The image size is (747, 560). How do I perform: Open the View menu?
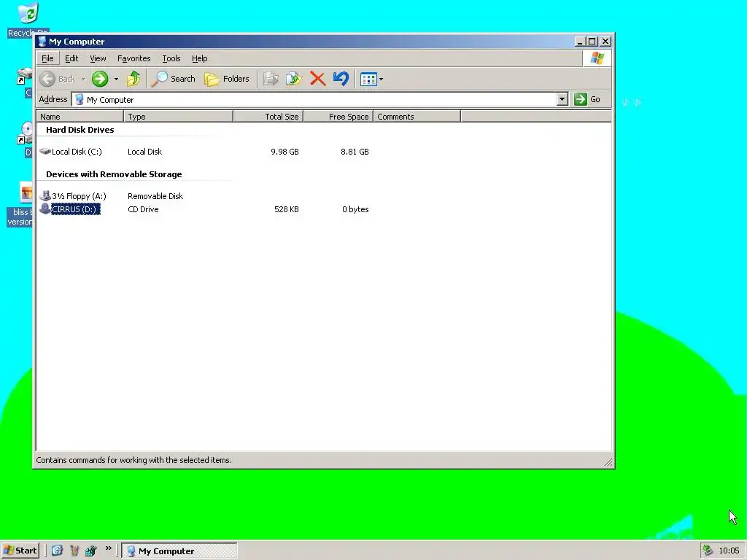click(x=98, y=58)
